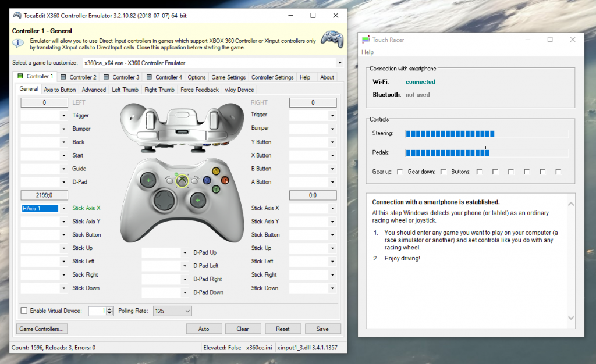This screenshot has height=364, width=596.
Task: Click the right stick on controller image
Action: tap(198, 200)
